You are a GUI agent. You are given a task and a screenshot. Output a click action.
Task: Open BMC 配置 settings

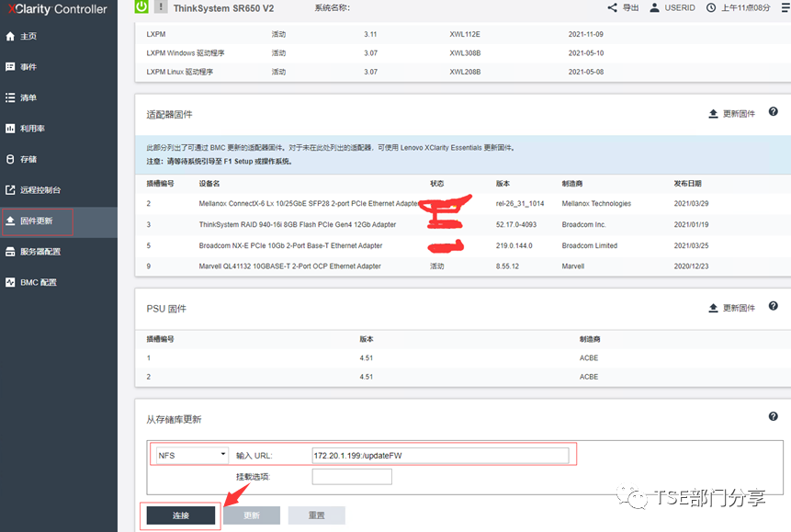tap(39, 283)
